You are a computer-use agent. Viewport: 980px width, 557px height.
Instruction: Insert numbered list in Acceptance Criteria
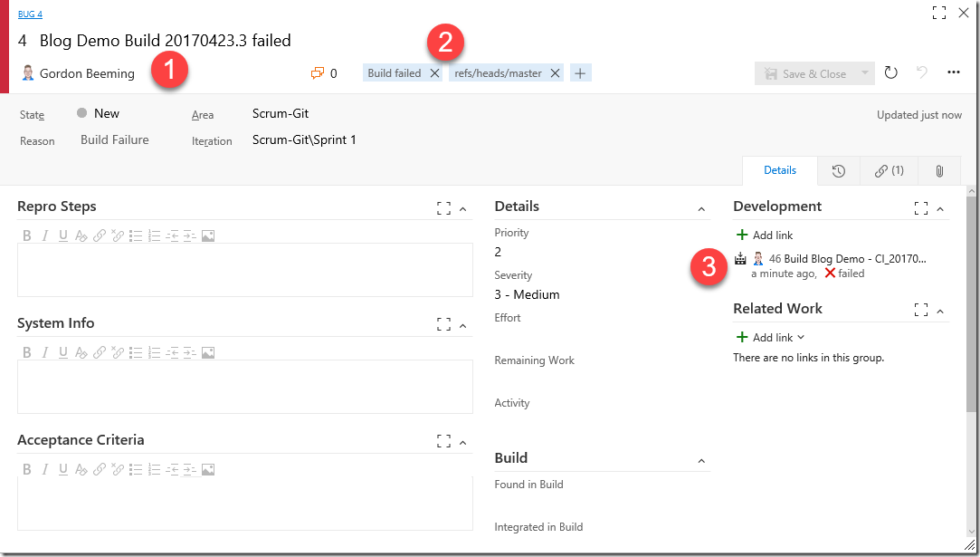(x=154, y=469)
